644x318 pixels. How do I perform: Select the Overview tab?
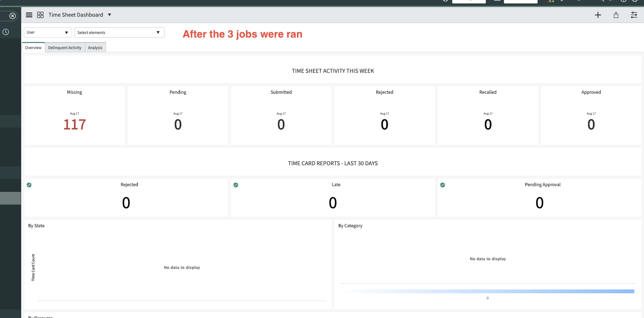(33, 47)
